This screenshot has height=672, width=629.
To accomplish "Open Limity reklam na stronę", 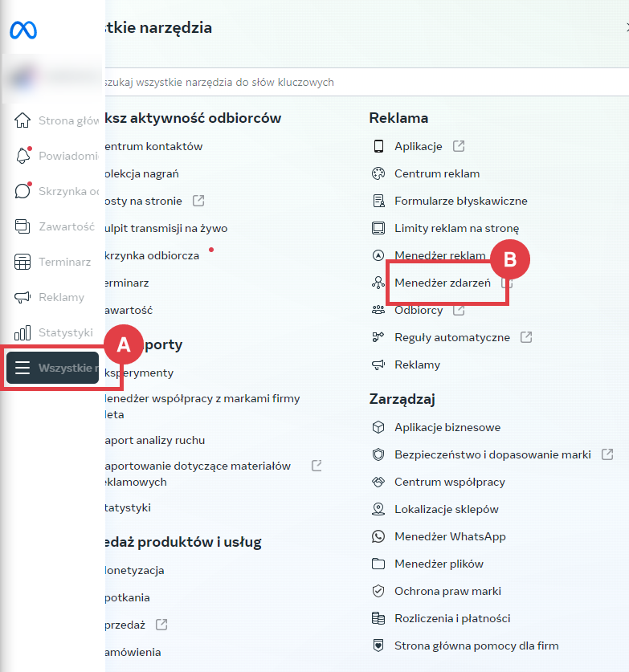I will [x=456, y=228].
